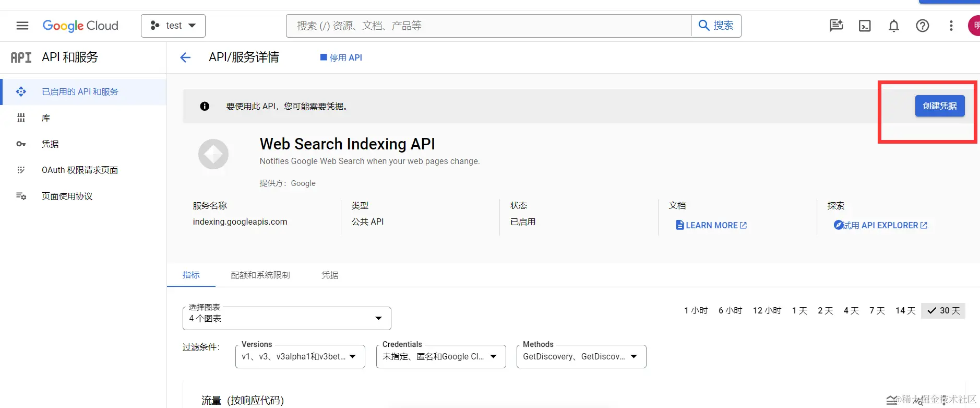Click the key icon beside 凭据
Image resolution: width=980 pixels, height=408 pixels.
pyautogui.click(x=21, y=144)
